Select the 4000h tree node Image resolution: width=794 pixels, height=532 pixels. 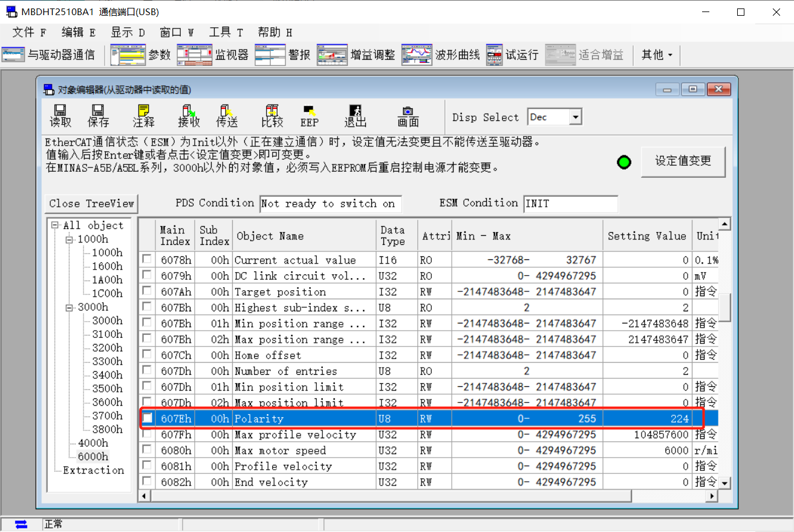[x=93, y=443]
